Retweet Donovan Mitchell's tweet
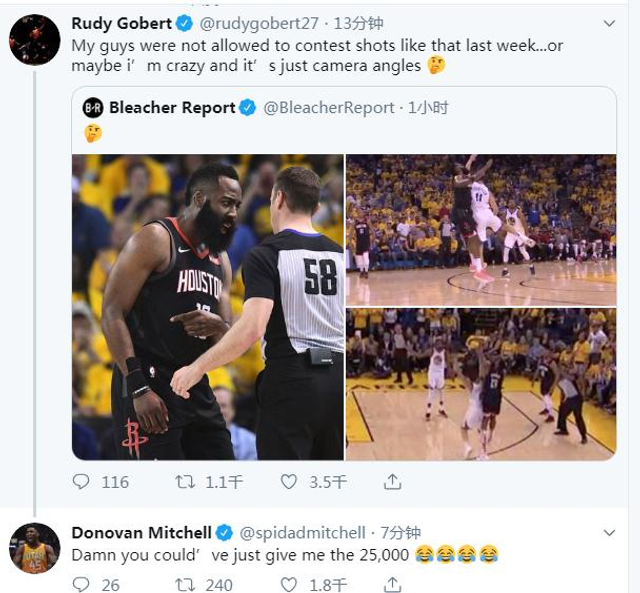This screenshot has height=593, width=640. pos(185,584)
